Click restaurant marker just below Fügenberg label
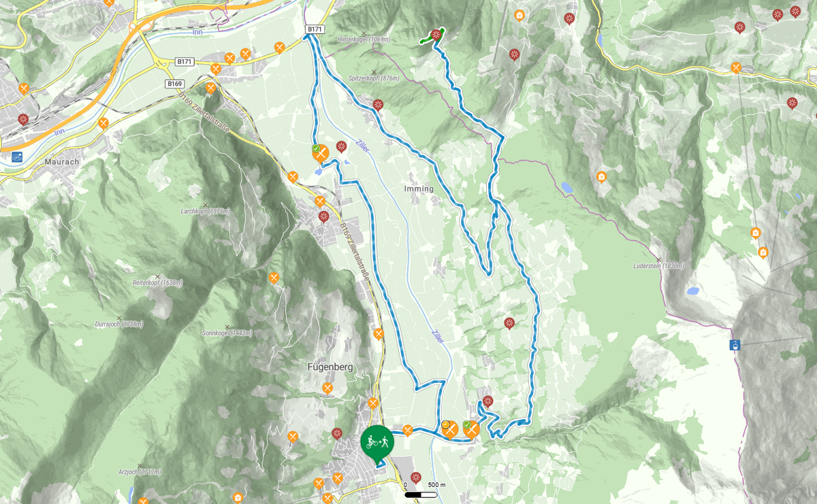The height and width of the screenshot is (504, 817). (x=327, y=388)
